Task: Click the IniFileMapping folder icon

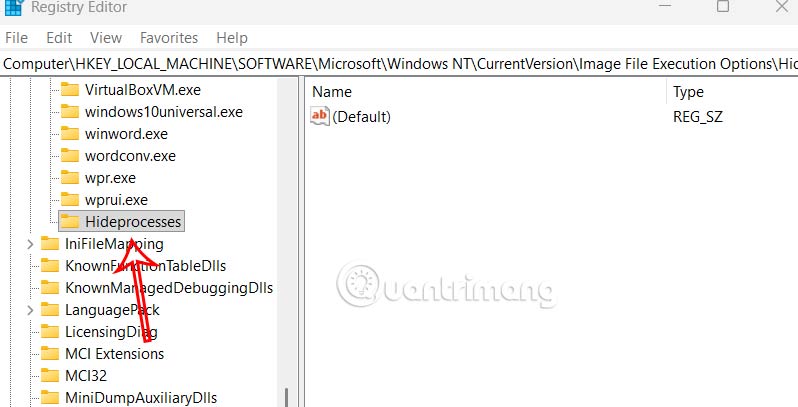Action: tap(50, 244)
